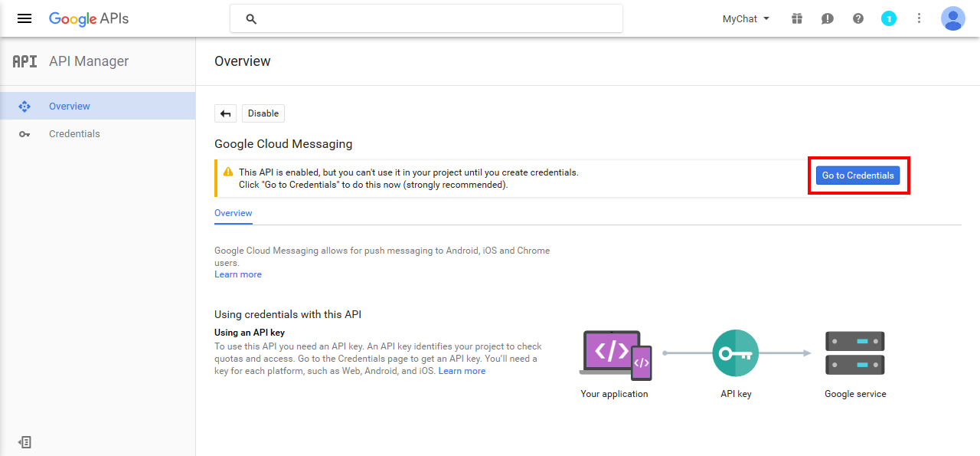The width and height of the screenshot is (980, 456).
Task: Click the Google APIs logo
Action: 89,18
